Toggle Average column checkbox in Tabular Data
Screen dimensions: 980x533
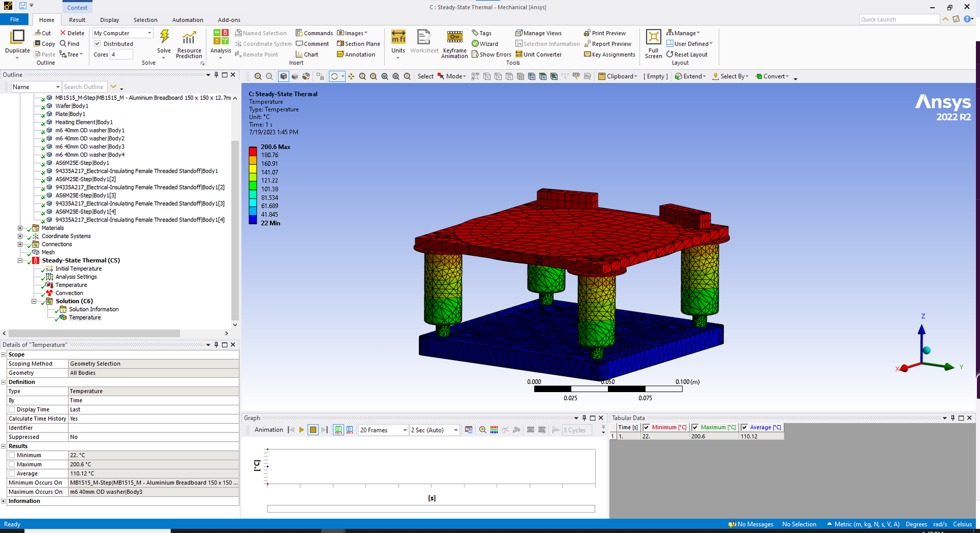tap(744, 427)
